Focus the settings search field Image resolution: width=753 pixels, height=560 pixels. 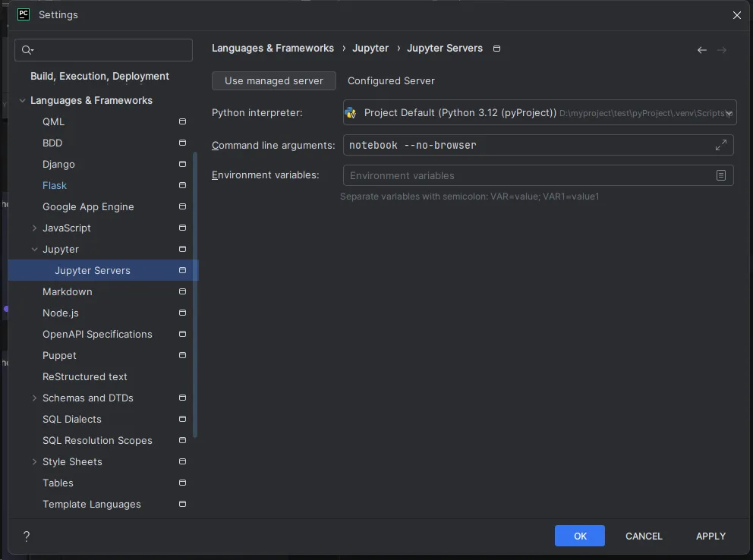(104, 50)
